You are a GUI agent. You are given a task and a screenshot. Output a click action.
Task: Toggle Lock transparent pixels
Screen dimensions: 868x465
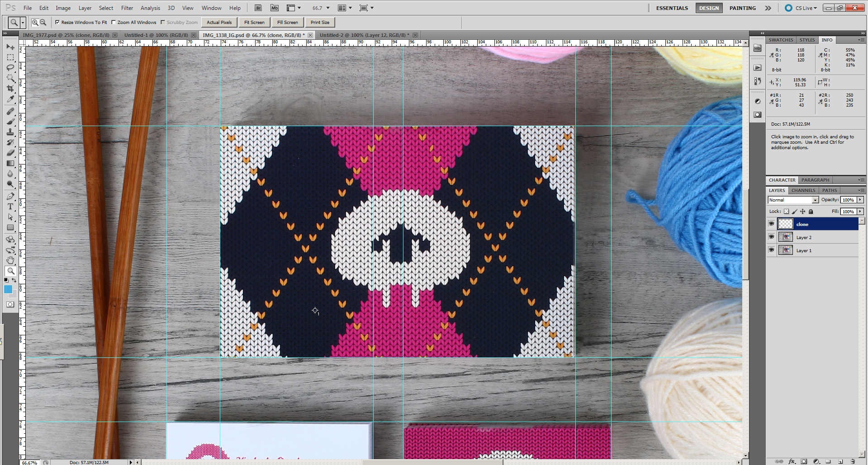pos(786,211)
